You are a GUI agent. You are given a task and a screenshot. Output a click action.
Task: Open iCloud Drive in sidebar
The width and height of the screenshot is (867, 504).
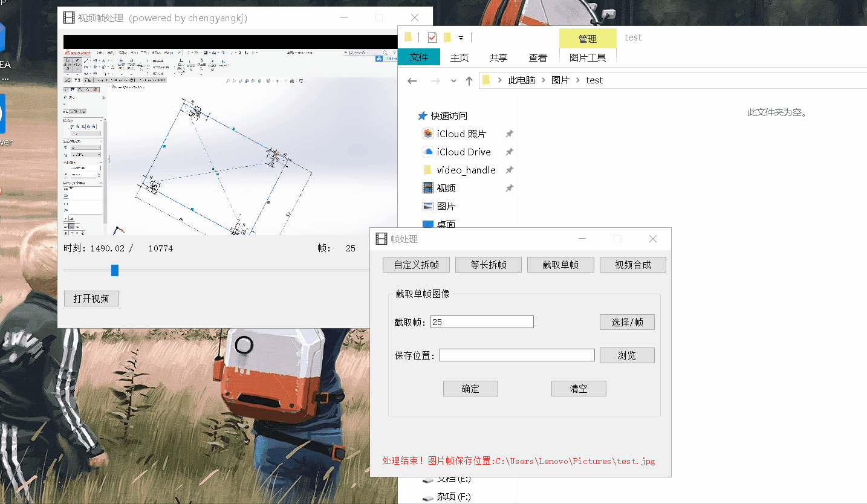click(464, 152)
